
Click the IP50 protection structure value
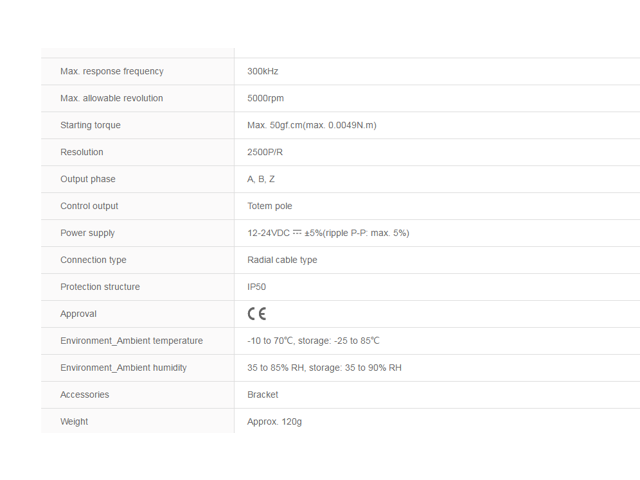tap(256, 287)
